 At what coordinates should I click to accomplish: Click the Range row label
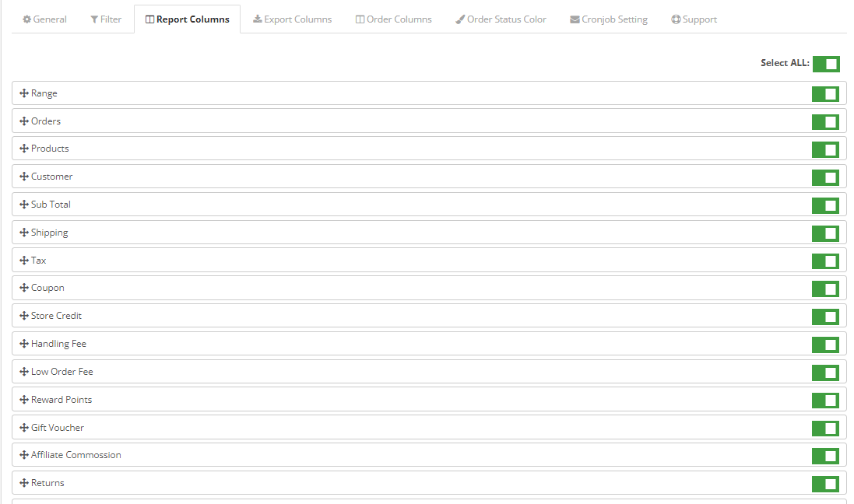pyautogui.click(x=44, y=93)
